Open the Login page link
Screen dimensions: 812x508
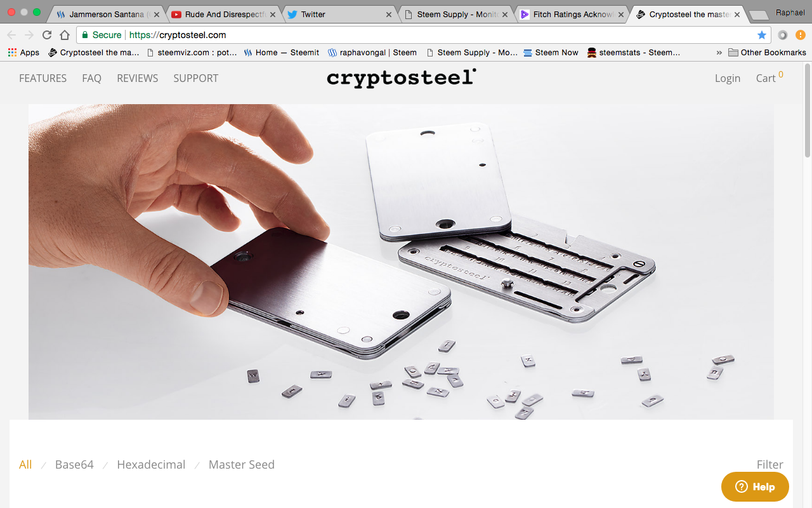click(728, 78)
